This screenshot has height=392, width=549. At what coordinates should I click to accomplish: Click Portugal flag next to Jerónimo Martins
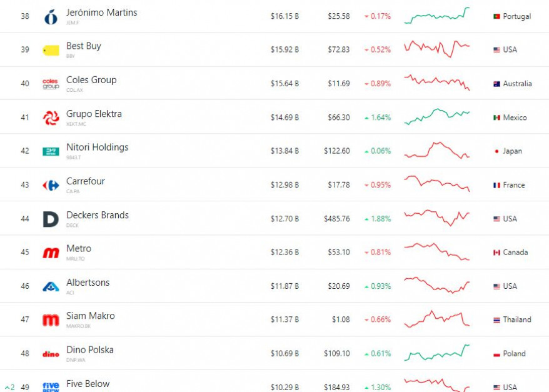click(496, 16)
